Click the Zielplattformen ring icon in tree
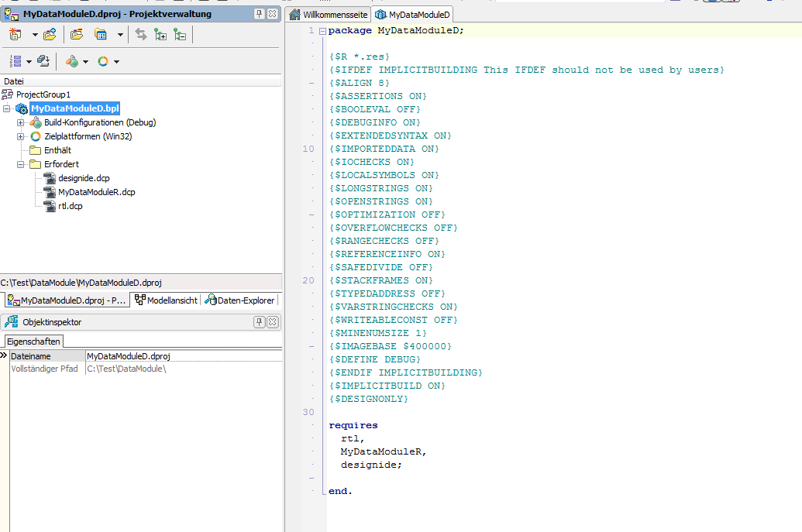This screenshot has height=532, width=802. coord(36,136)
